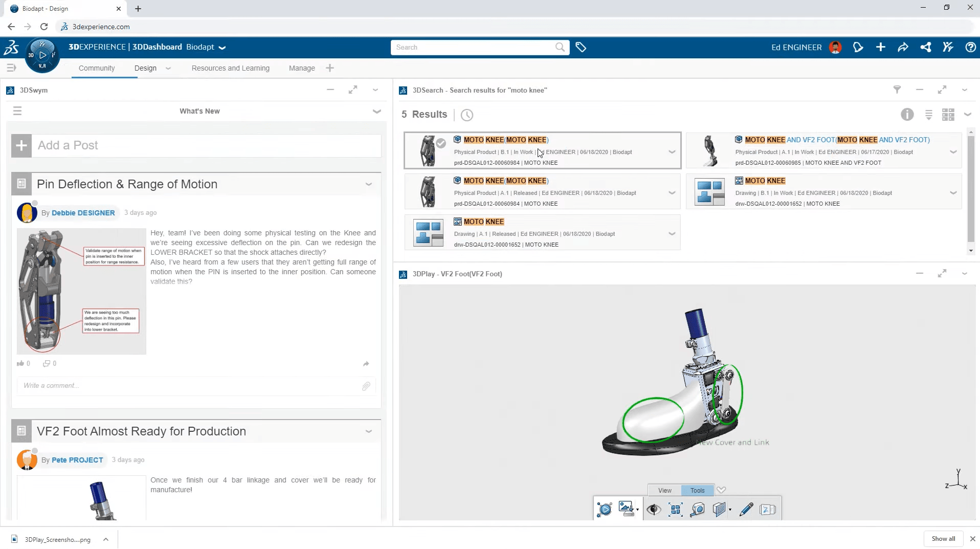The width and height of the screenshot is (980, 549).
Task: Open Biodapt dashboard dropdown
Action: coord(222,48)
